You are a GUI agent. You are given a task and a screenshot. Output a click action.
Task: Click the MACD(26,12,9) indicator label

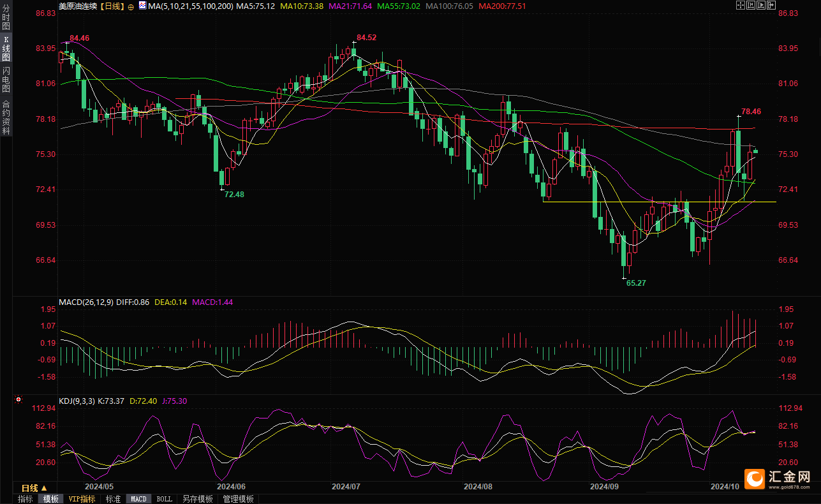coord(86,302)
